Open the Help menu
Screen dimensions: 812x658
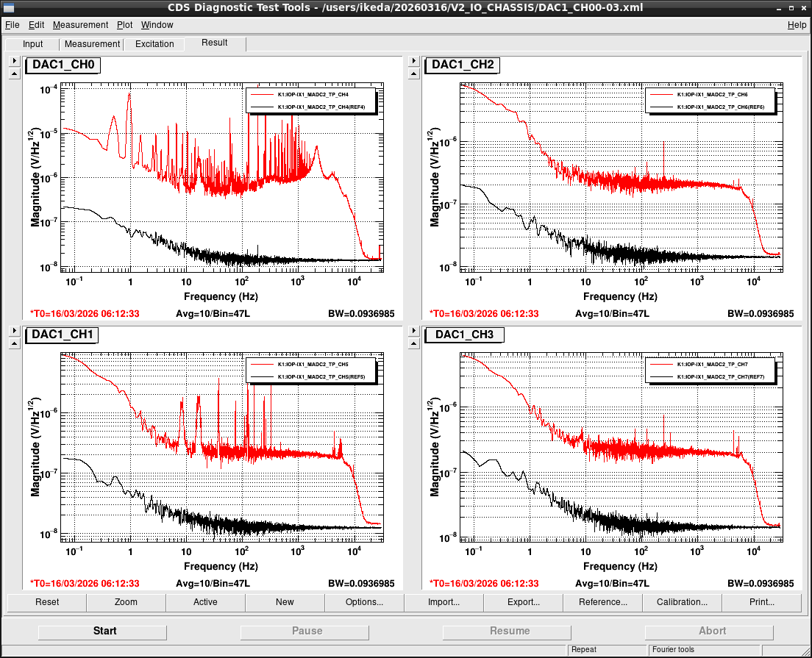coord(797,25)
